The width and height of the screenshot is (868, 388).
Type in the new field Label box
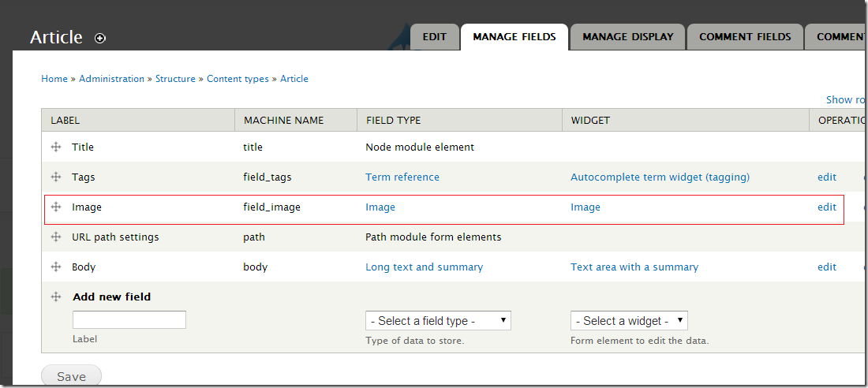point(129,319)
